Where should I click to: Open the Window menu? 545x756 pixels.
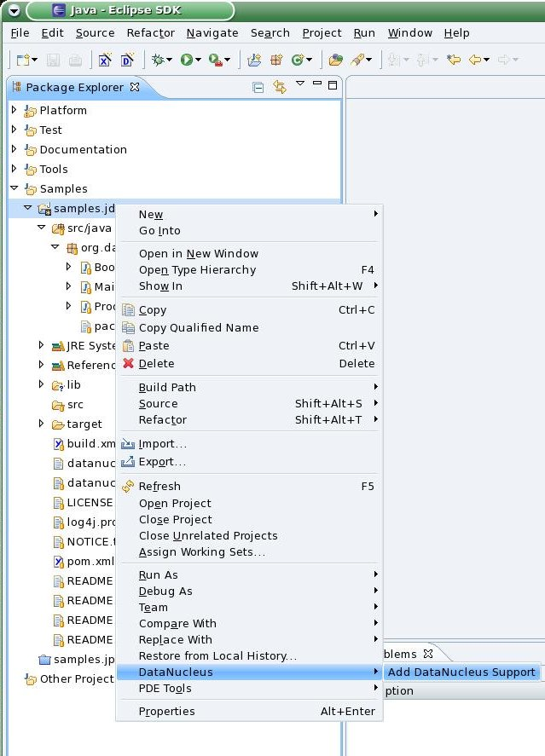tap(410, 32)
